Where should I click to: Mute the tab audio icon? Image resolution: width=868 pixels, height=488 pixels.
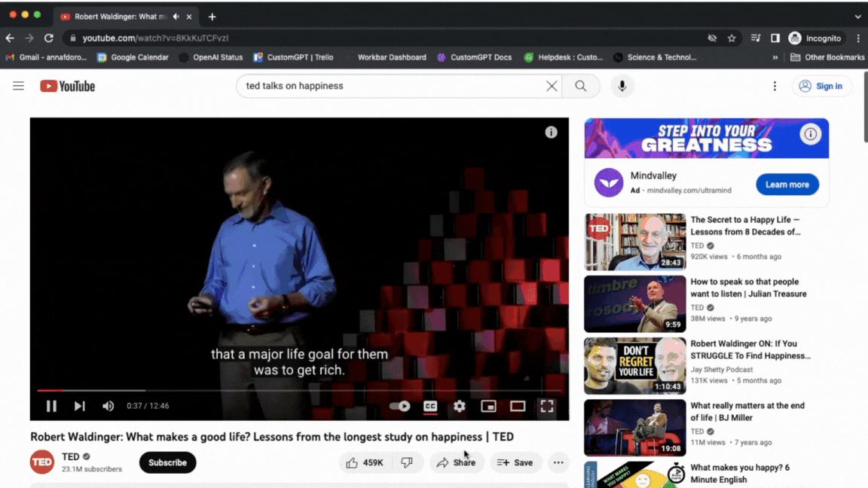[x=176, y=17]
